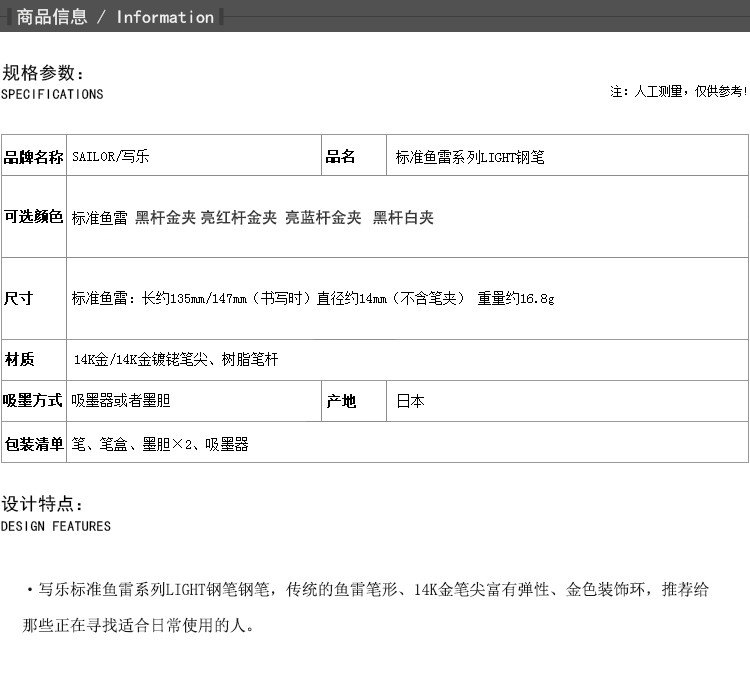The image size is (750, 687).
Task: Click the color option 亮红杆金夹
Action: coord(239,218)
